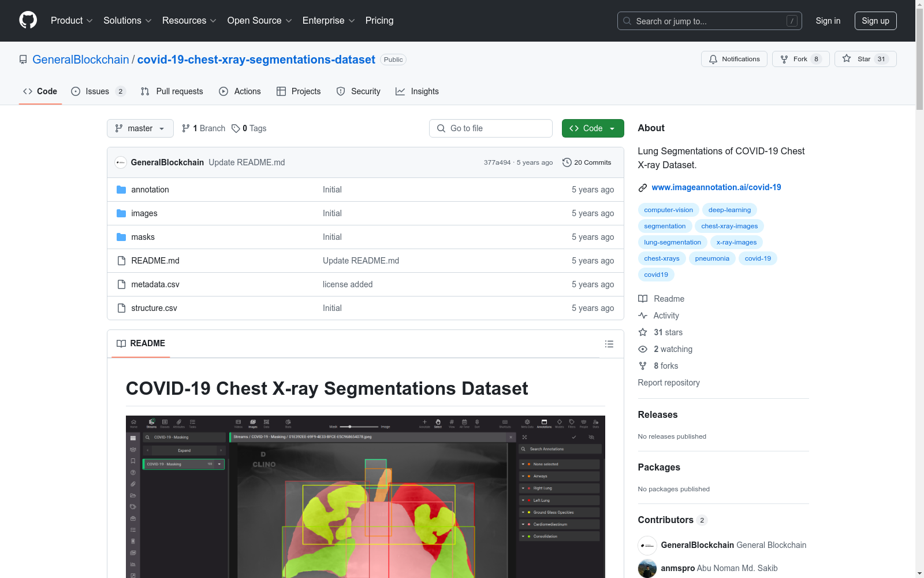The image size is (924, 578).
Task: Expand the Resources menu
Action: [189, 20]
